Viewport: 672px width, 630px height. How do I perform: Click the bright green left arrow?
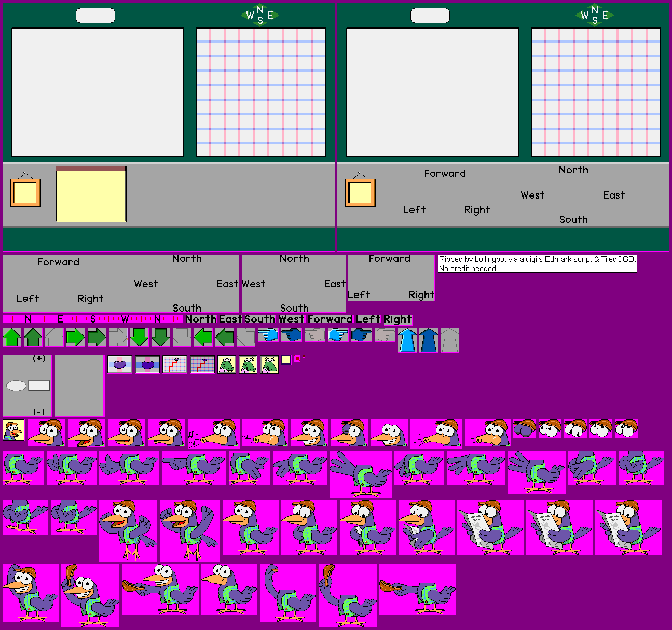(203, 338)
